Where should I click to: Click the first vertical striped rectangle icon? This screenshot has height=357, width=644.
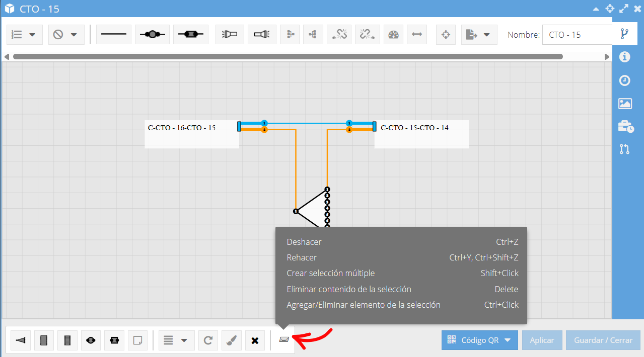tap(44, 340)
